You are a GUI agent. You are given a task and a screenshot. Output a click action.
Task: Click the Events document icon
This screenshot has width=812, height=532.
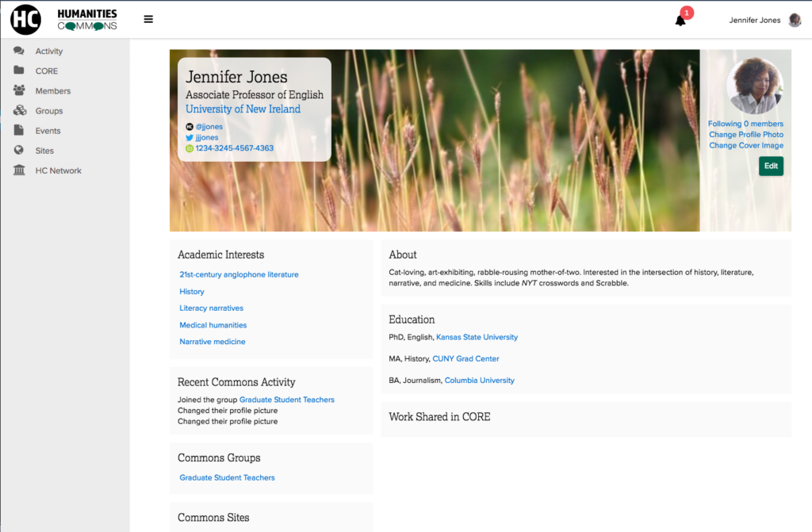pyautogui.click(x=19, y=131)
